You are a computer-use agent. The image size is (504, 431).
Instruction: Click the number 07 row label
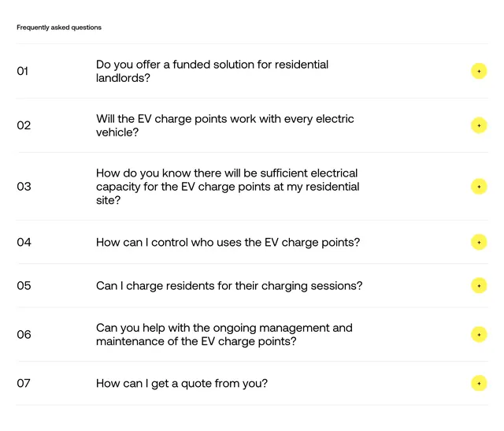coord(24,383)
